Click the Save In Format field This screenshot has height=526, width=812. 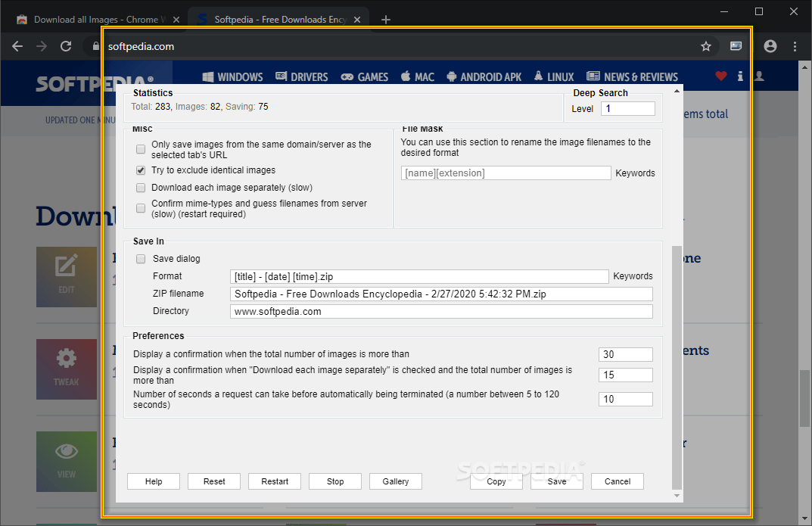pos(419,276)
